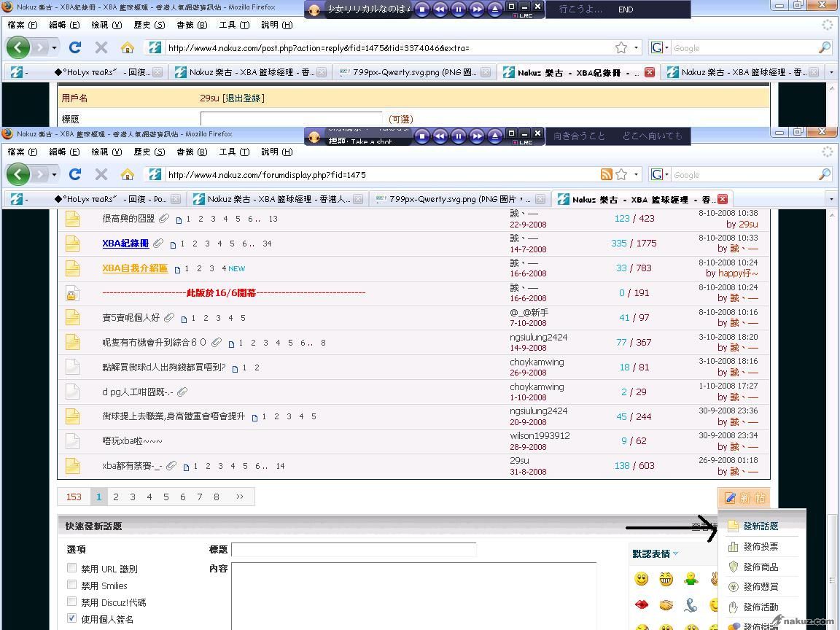
Task: Uncheck the 使用個人簽名 checkbox
Action: coord(71,618)
